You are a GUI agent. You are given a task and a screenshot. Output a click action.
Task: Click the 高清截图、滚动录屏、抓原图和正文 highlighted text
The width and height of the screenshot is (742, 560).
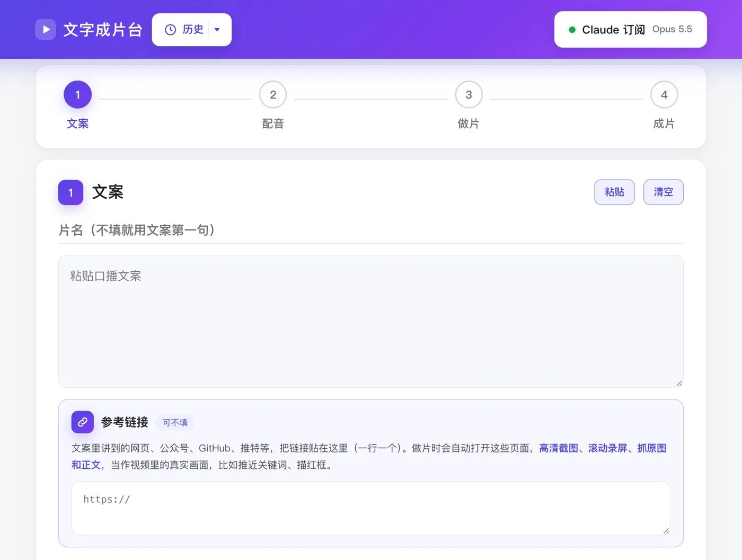pyautogui.click(x=603, y=448)
